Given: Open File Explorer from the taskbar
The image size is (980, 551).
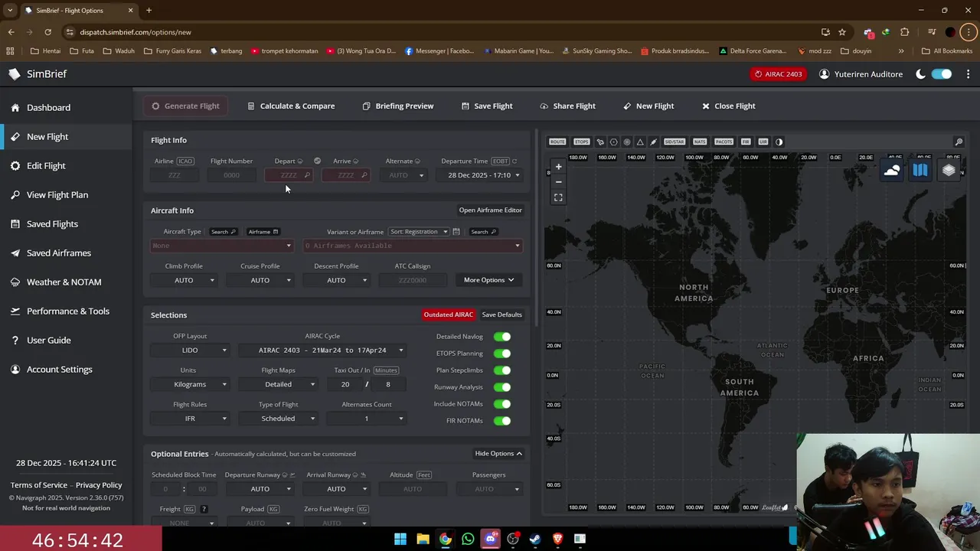Looking at the screenshot, I should tap(423, 539).
